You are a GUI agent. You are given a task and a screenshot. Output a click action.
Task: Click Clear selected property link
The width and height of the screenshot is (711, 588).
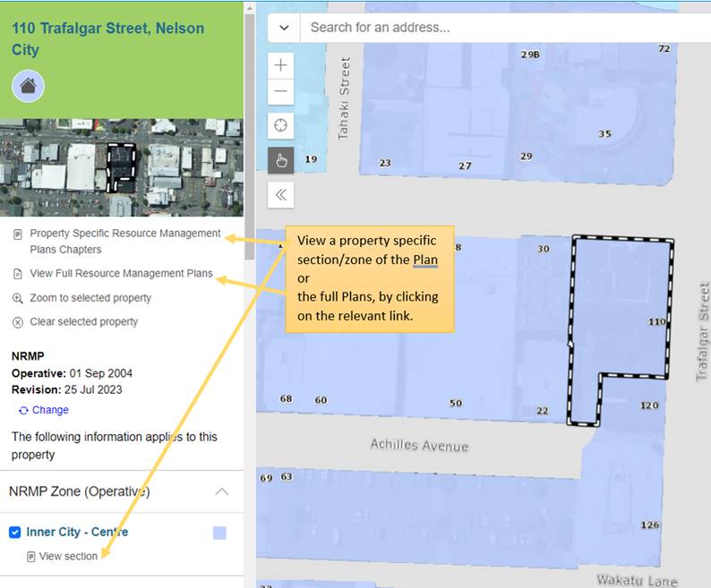[x=83, y=321]
